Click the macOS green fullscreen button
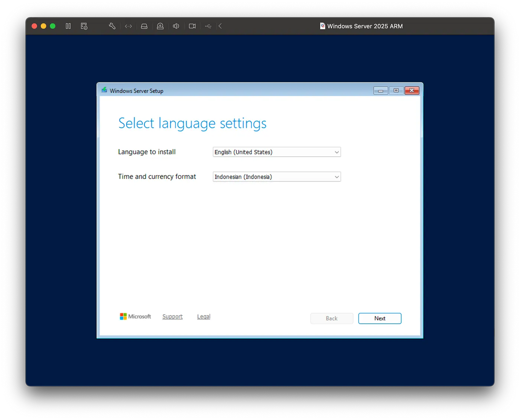520x420 pixels. [x=53, y=26]
